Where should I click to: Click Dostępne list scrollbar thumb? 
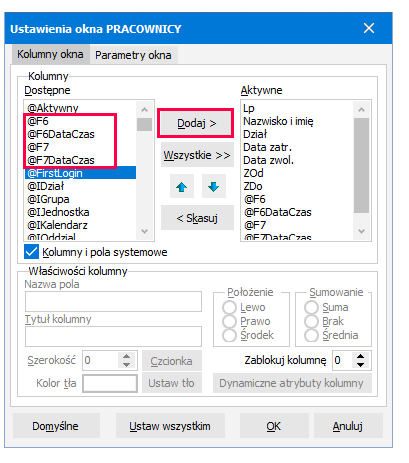point(144,124)
